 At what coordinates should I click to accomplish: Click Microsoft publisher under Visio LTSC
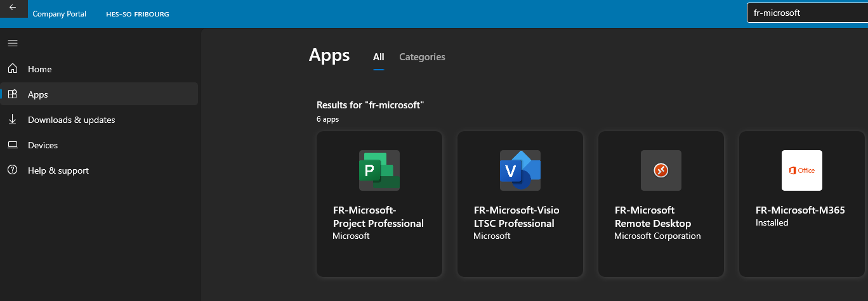click(492, 236)
